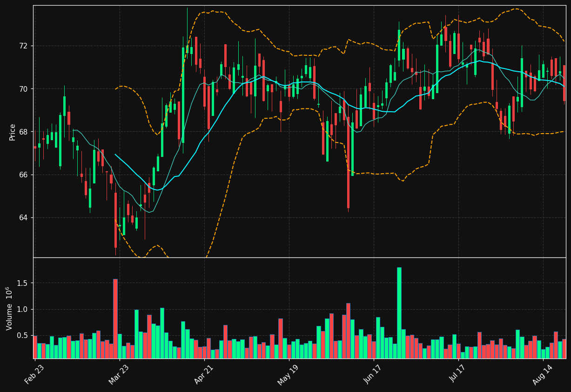
Task: Click the 70 price axis label
Action: (x=24, y=89)
